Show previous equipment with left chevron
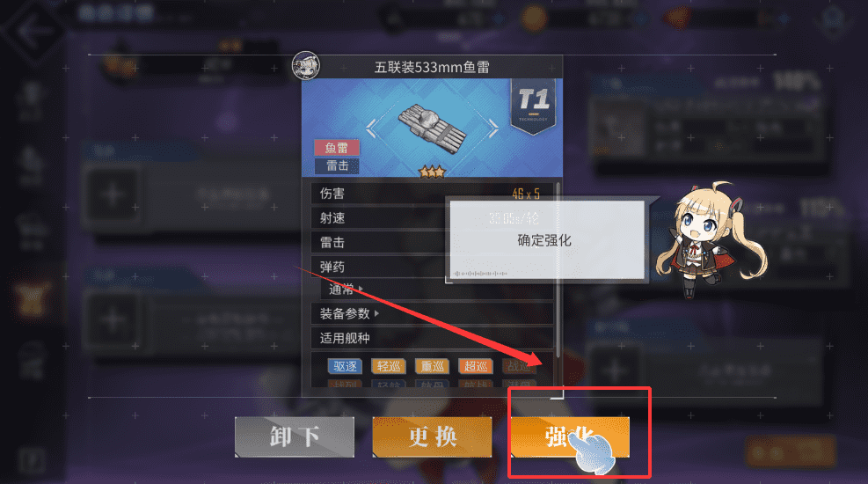This screenshot has width=868, height=484. [371, 128]
